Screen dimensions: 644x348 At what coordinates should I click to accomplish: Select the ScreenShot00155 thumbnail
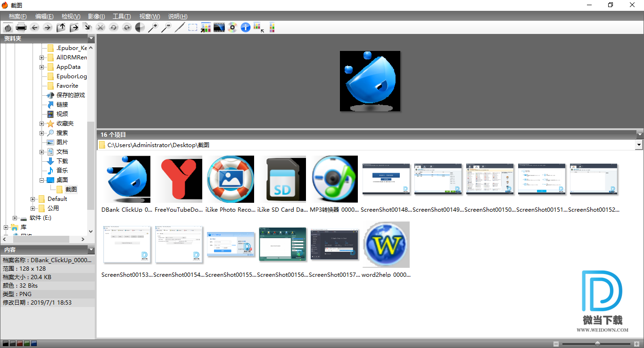(231, 244)
